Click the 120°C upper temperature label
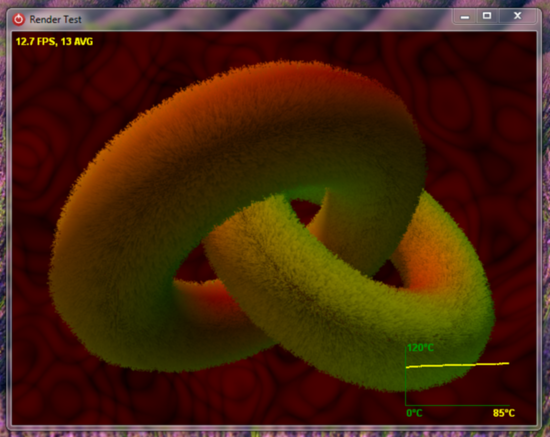This screenshot has height=437, width=550. click(421, 348)
